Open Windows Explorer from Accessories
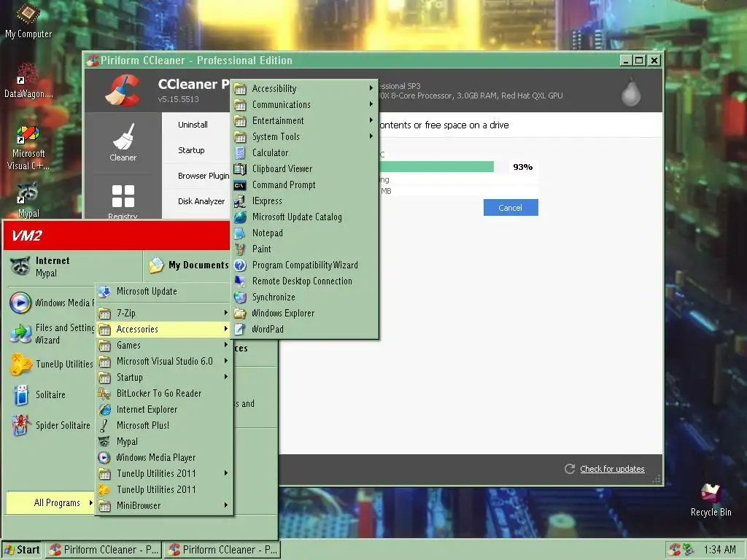The height and width of the screenshot is (560, 747). (304, 314)
